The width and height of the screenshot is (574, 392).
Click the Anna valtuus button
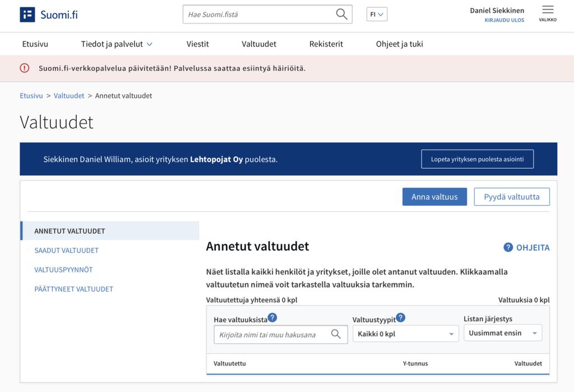434,197
